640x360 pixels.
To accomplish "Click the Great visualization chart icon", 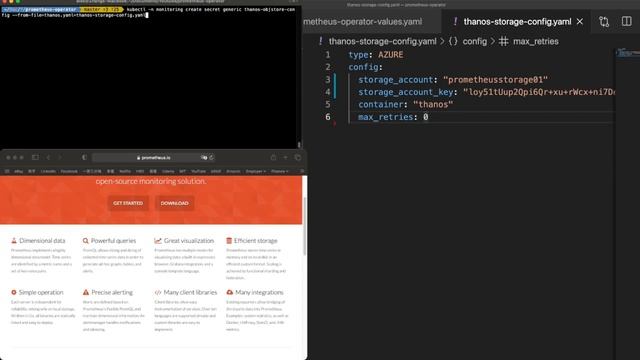I will 158,241.
